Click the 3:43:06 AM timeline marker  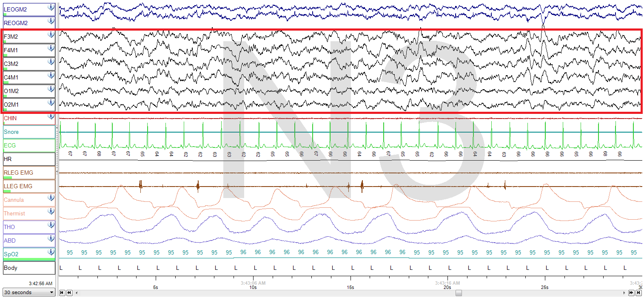(253, 283)
